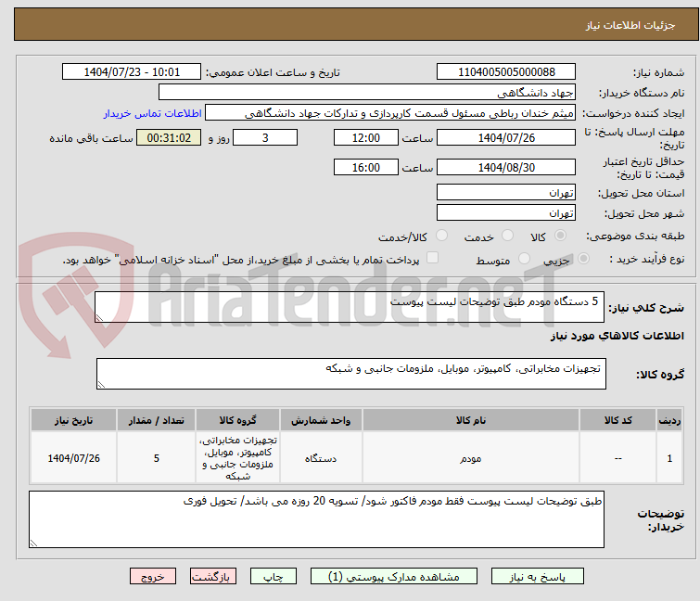Select the کالا radio button
The height and width of the screenshot is (601, 700).
pos(560,236)
